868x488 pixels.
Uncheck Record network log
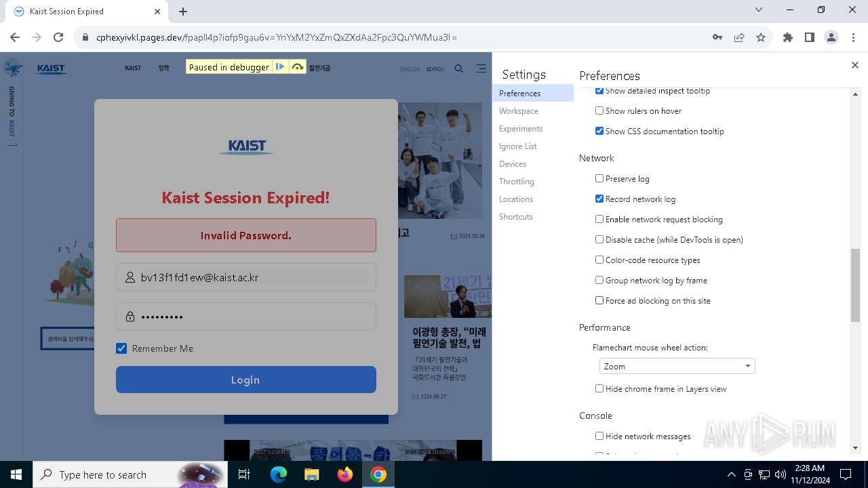click(599, 199)
